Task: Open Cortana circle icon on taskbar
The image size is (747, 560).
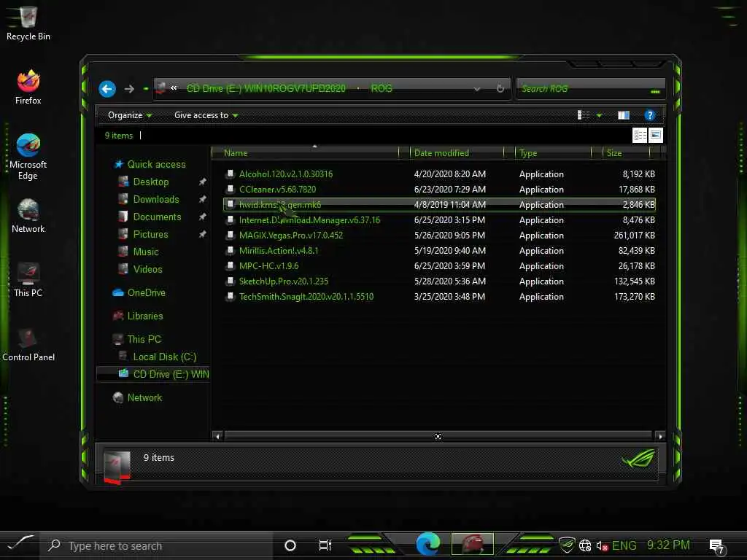Action: coord(290,545)
